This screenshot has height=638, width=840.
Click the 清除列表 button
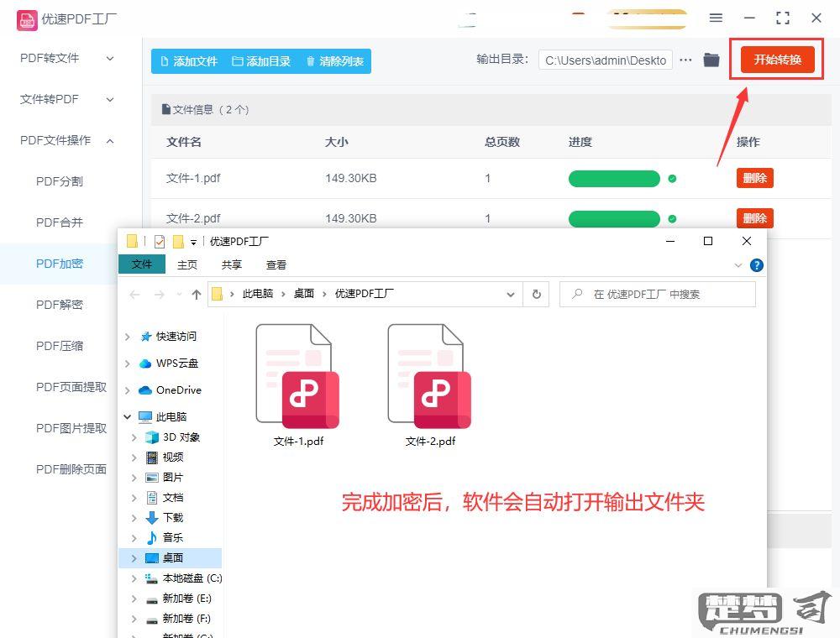coord(335,61)
